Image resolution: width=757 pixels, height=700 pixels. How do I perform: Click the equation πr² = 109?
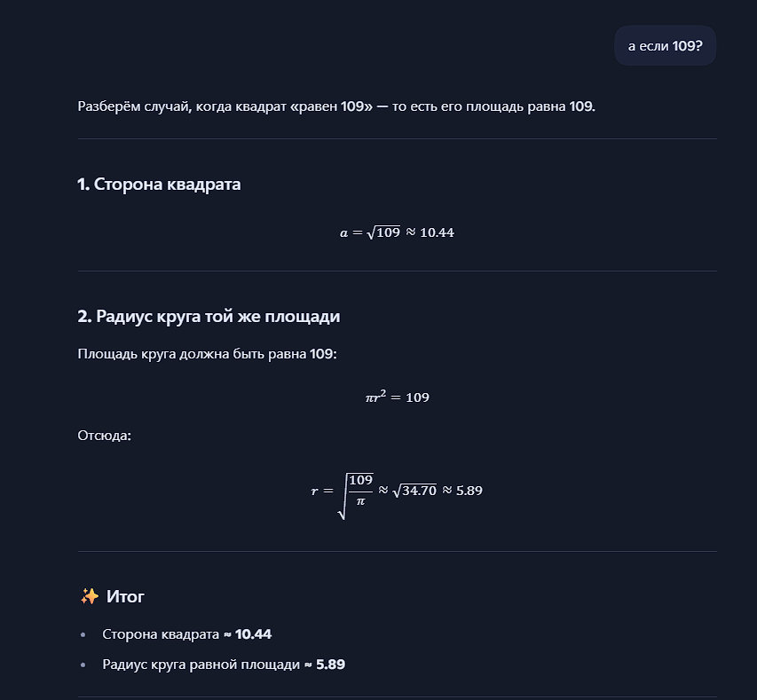tap(397, 397)
